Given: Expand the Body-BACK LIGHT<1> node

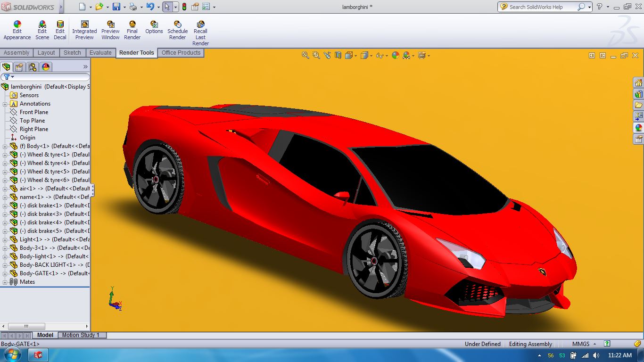Looking at the screenshot, I should [5, 265].
